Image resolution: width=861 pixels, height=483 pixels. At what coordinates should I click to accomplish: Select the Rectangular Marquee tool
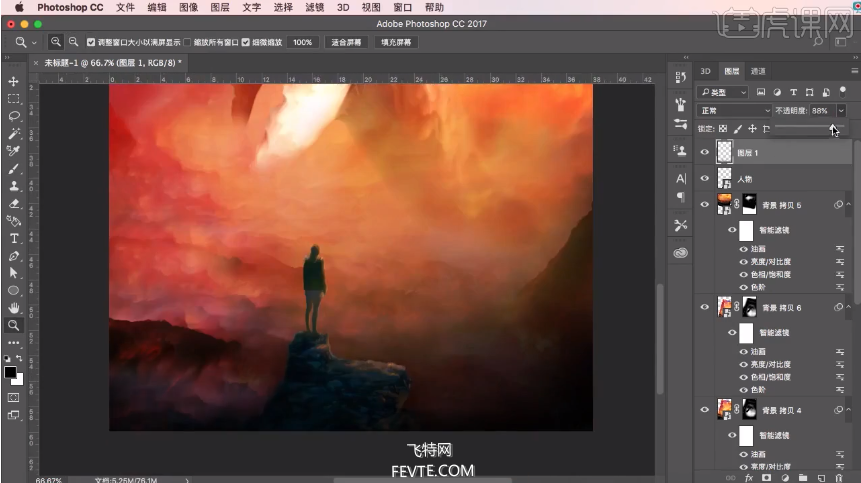(x=14, y=99)
